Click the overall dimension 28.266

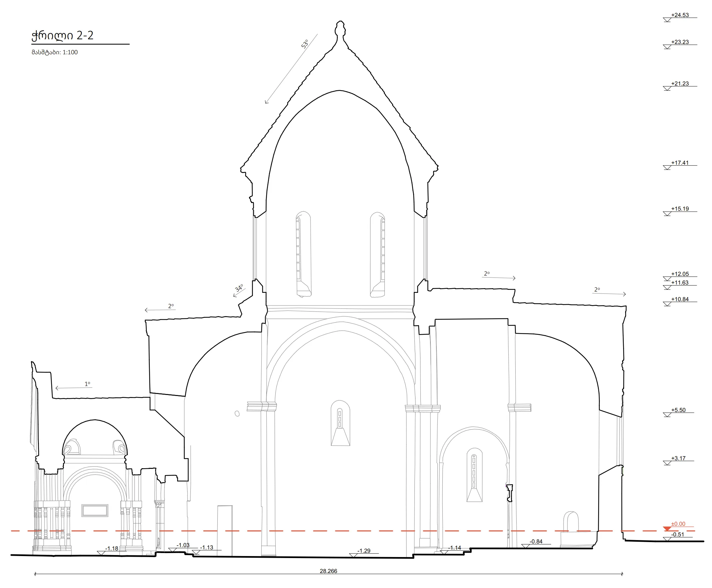tap(328, 571)
